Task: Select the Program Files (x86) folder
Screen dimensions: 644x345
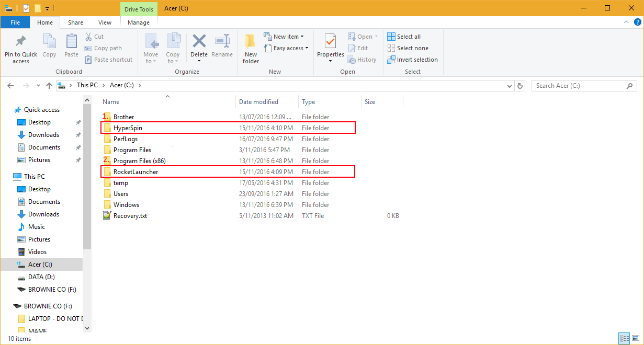Action: [x=139, y=161]
